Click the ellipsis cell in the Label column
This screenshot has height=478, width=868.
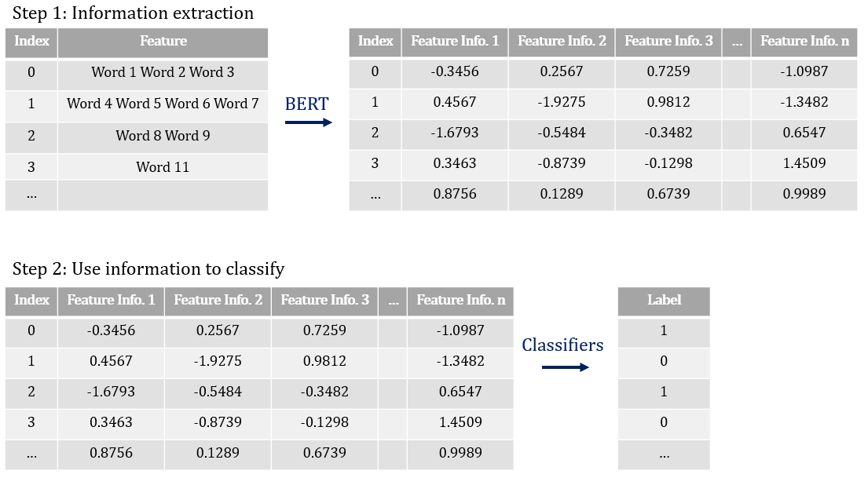pos(664,454)
